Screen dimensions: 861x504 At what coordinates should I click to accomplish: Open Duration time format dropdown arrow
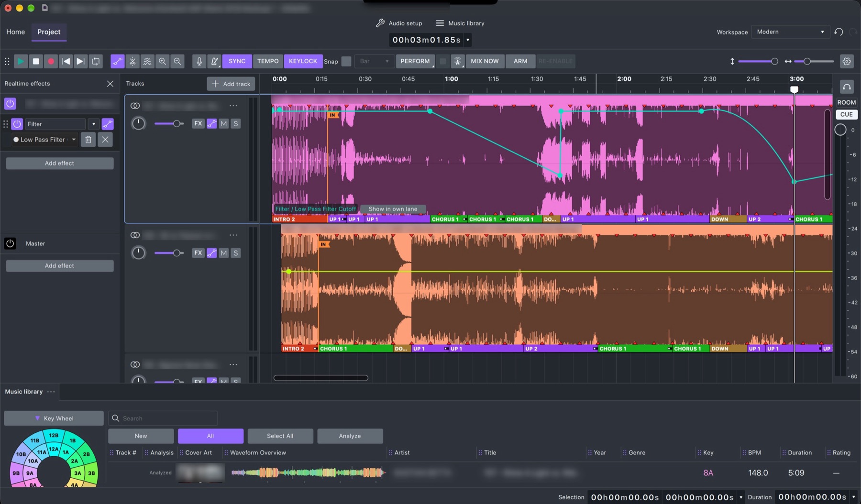click(853, 497)
